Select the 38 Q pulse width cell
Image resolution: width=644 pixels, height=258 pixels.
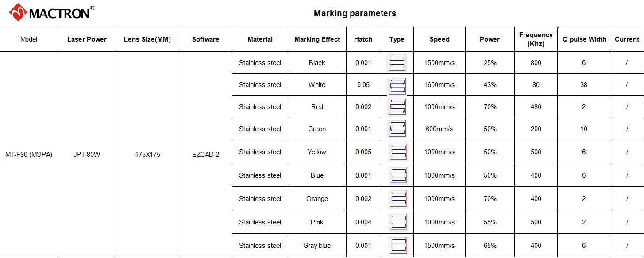pos(584,85)
